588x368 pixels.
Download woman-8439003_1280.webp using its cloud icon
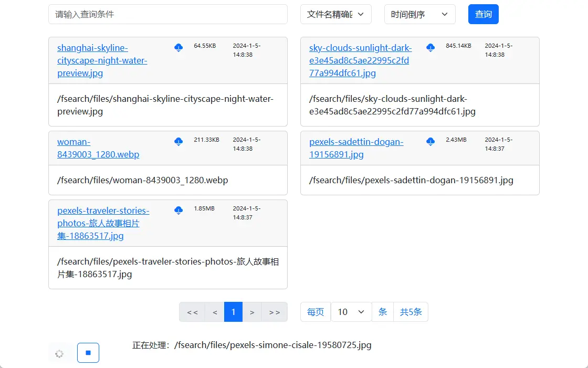(x=178, y=141)
